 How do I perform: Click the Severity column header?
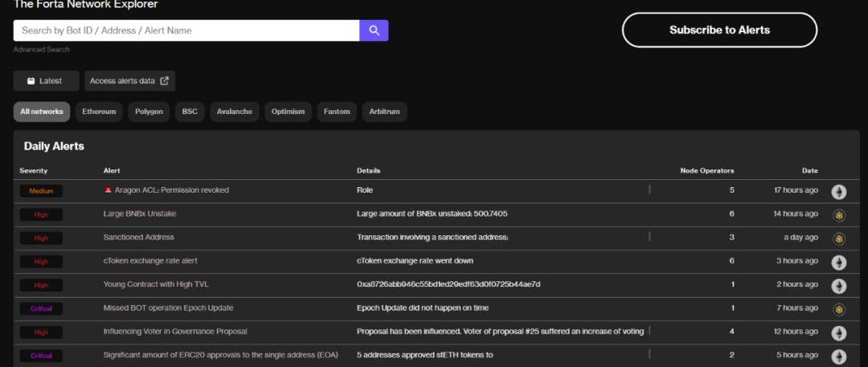point(33,170)
